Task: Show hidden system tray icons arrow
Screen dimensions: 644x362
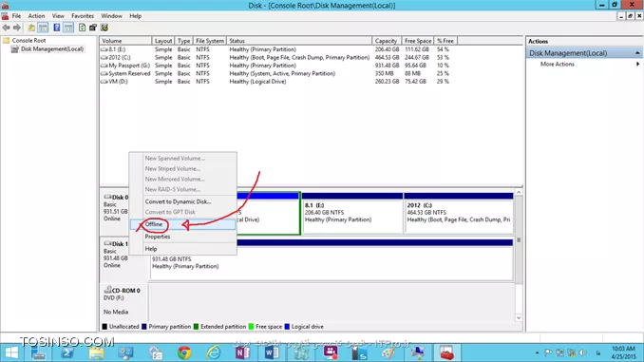Action: coord(537,352)
